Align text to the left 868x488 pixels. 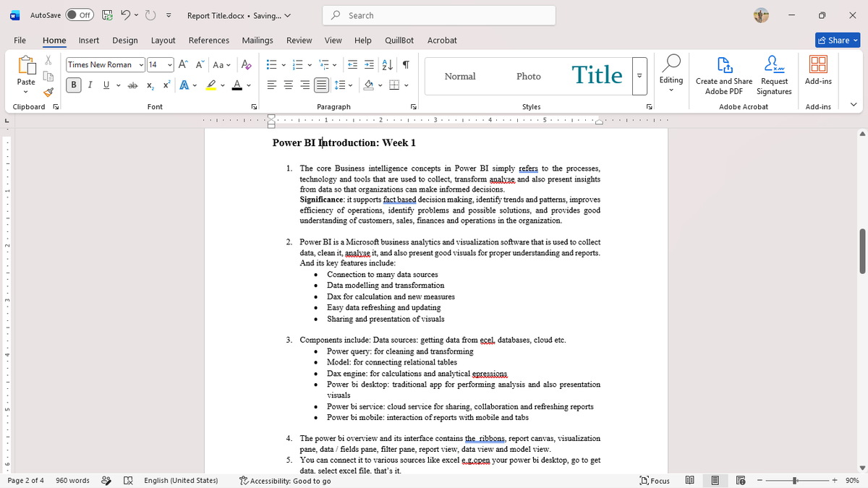[x=273, y=85]
